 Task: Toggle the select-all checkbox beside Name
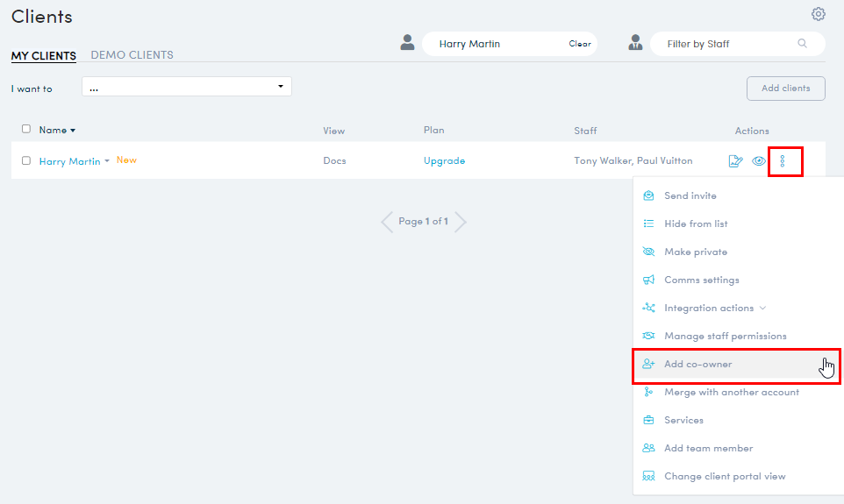point(26,129)
